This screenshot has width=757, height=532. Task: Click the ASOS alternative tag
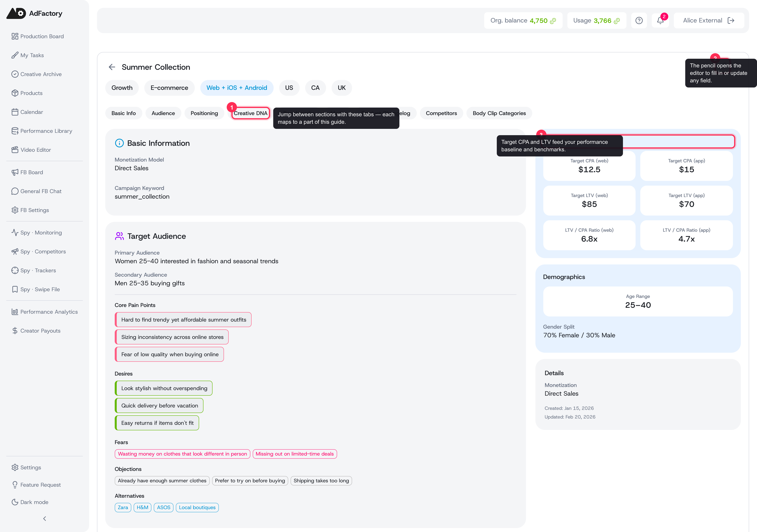click(x=164, y=507)
